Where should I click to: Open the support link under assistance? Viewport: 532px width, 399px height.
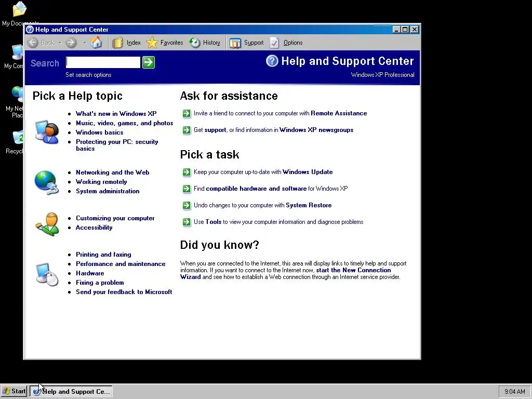coord(215,130)
